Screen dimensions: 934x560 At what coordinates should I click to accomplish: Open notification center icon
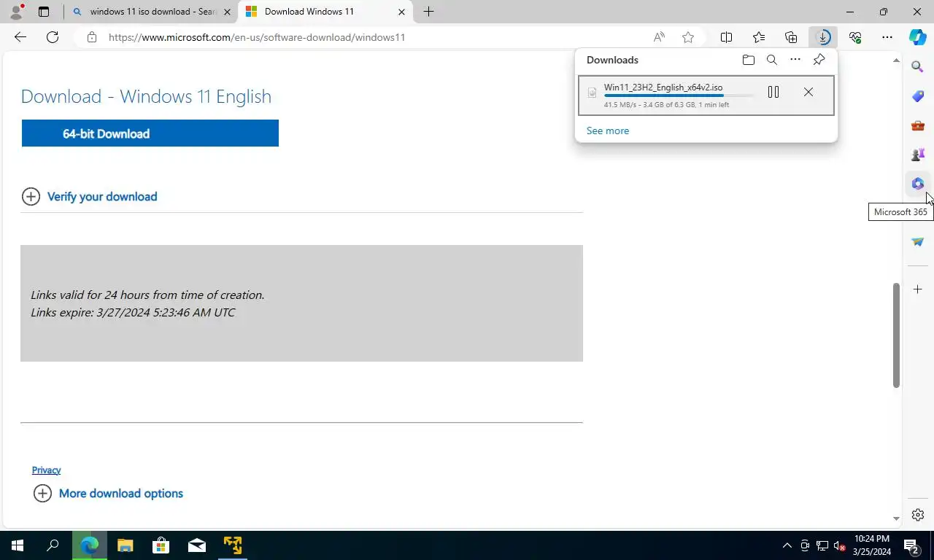click(x=911, y=545)
